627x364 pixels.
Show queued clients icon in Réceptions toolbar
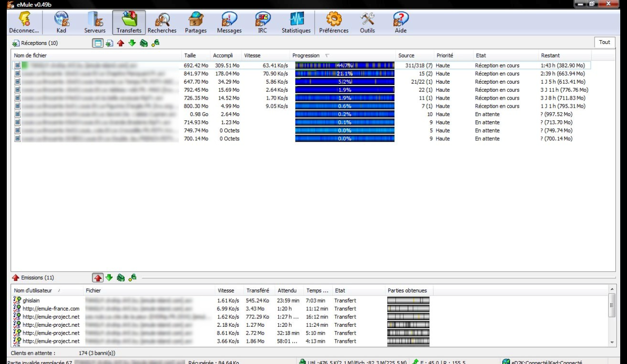(144, 43)
